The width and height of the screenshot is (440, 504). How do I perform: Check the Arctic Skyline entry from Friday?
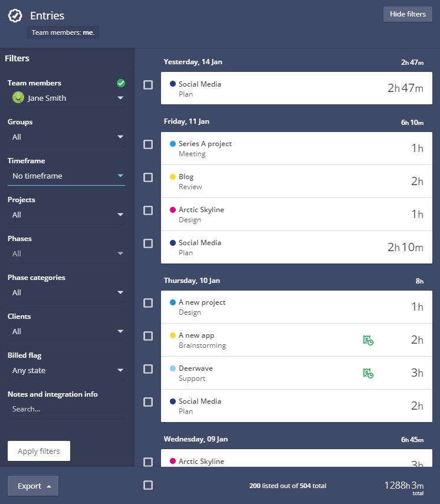coord(148,210)
